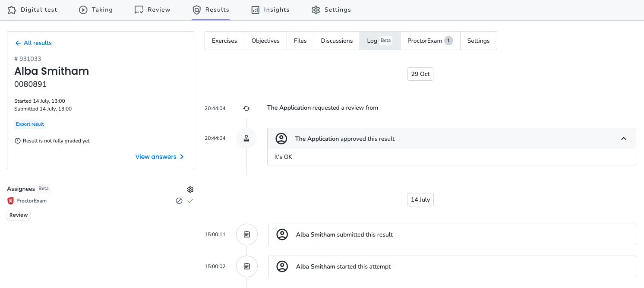Click the ProctorExam assignee name
Image resolution: width=644 pixels, height=288 pixels.
32,201
